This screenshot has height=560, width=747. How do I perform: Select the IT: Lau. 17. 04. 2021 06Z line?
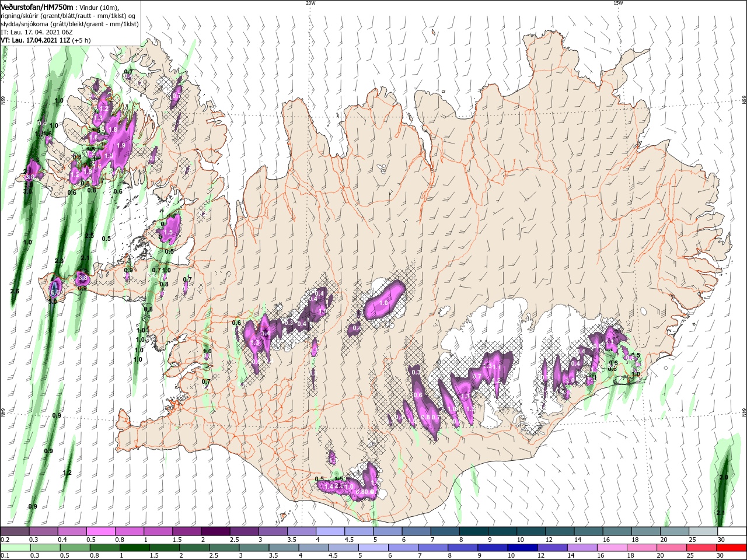point(36,32)
